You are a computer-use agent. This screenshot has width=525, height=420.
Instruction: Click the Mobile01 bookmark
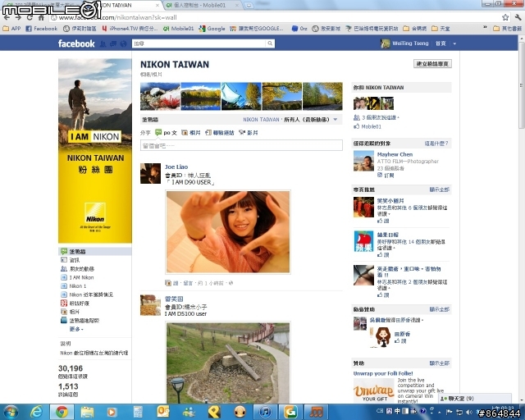tap(178, 29)
